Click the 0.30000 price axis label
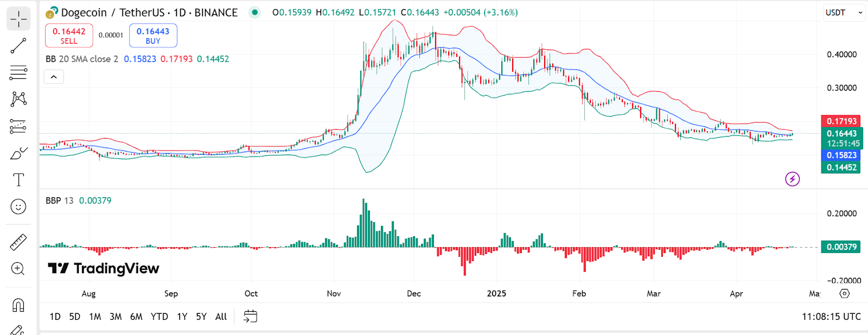The image size is (868, 335). click(x=841, y=87)
